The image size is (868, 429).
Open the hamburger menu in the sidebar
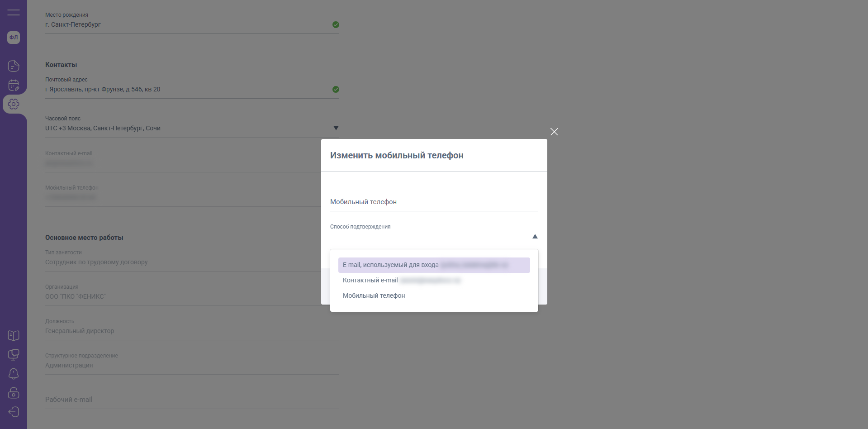(14, 13)
